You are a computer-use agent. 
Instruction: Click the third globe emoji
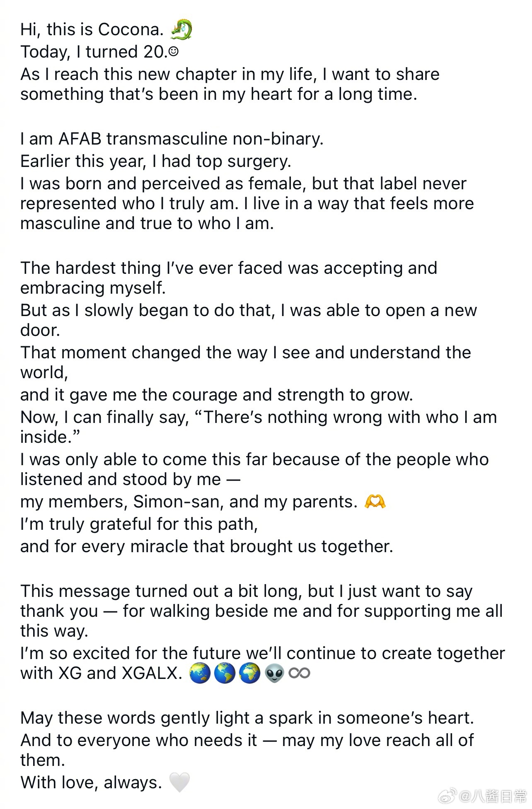pyautogui.click(x=249, y=674)
